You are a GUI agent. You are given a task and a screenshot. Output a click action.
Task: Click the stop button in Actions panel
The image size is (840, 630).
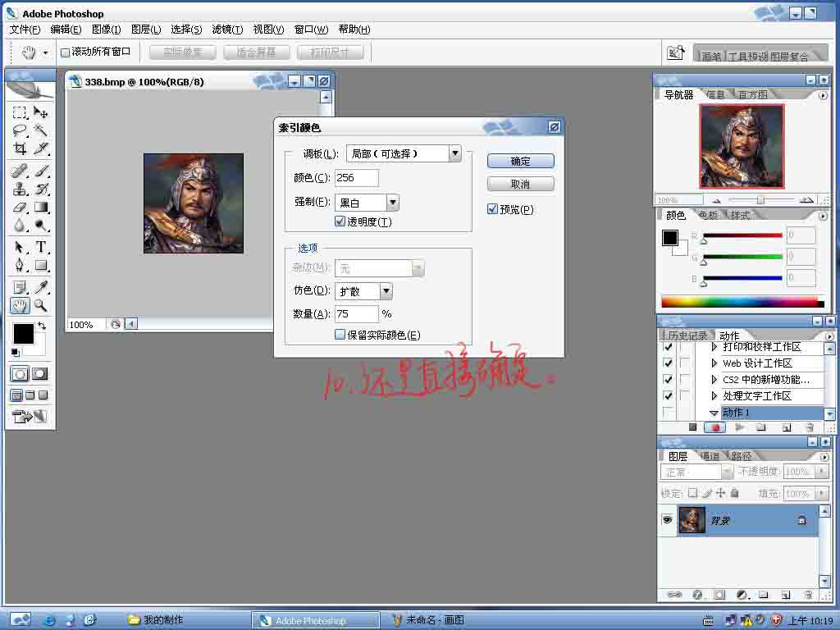pyautogui.click(x=692, y=427)
